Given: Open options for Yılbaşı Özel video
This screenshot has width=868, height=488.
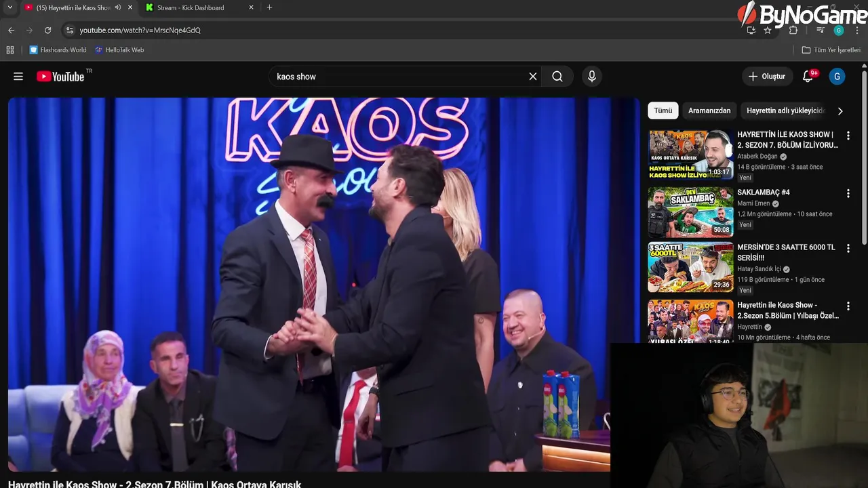Looking at the screenshot, I should pos(848,306).
